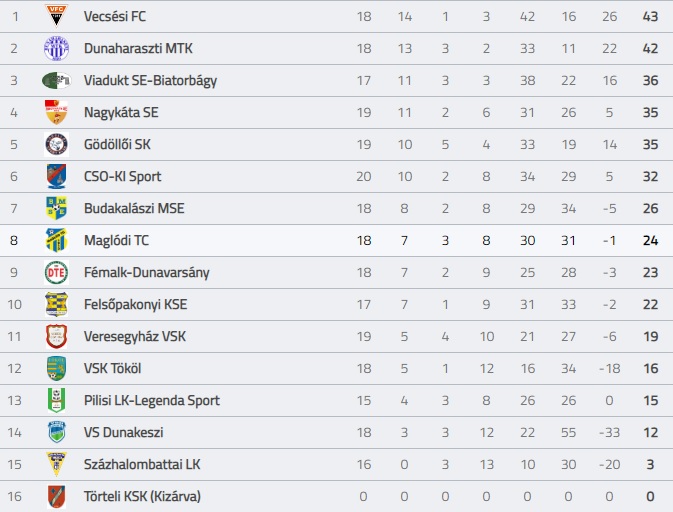Image resolution: width=673 pixels, height=512 pixels.
Task: Click the Törteli KSK club crest
Action: tap(56, 496)
